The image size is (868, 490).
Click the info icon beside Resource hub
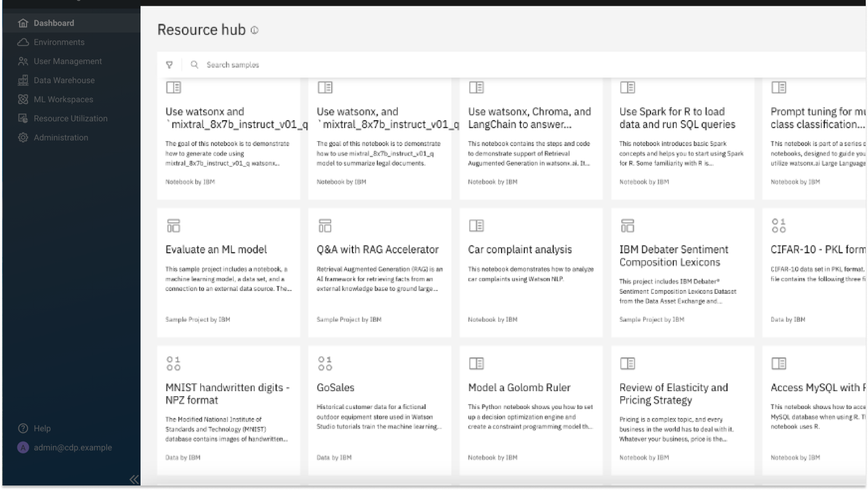click(255, 30)
